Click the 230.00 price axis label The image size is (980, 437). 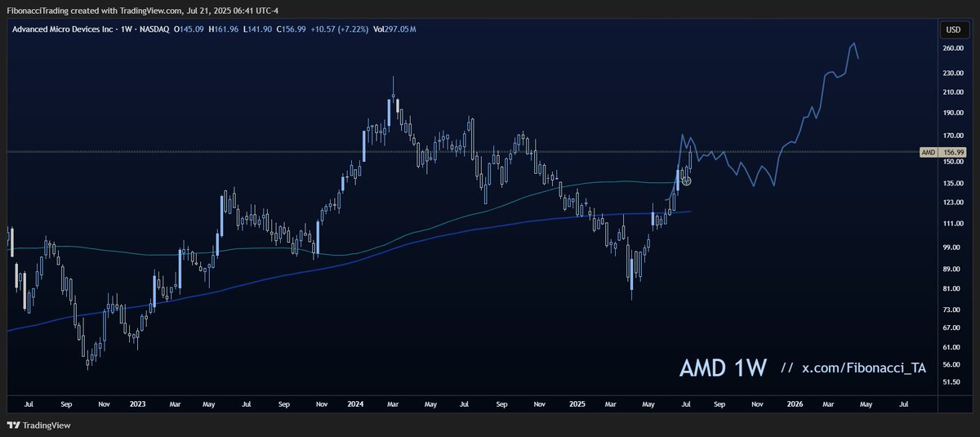pyautogui.click(x=953, y=74)
